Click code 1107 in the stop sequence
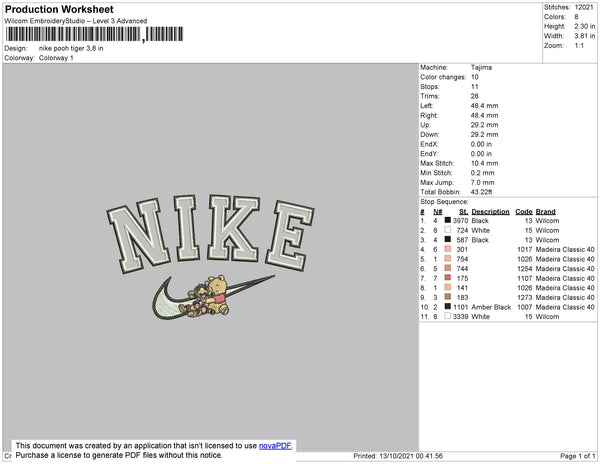Screen dimensions: 600x464 click(x=525, y=278)
